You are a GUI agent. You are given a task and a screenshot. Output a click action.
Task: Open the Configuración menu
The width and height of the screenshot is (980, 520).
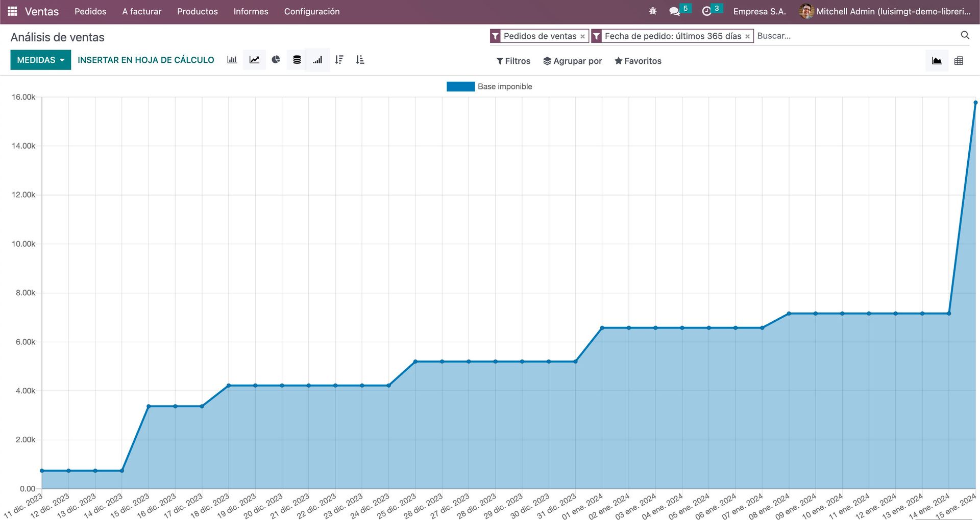(x=312, y=11)
